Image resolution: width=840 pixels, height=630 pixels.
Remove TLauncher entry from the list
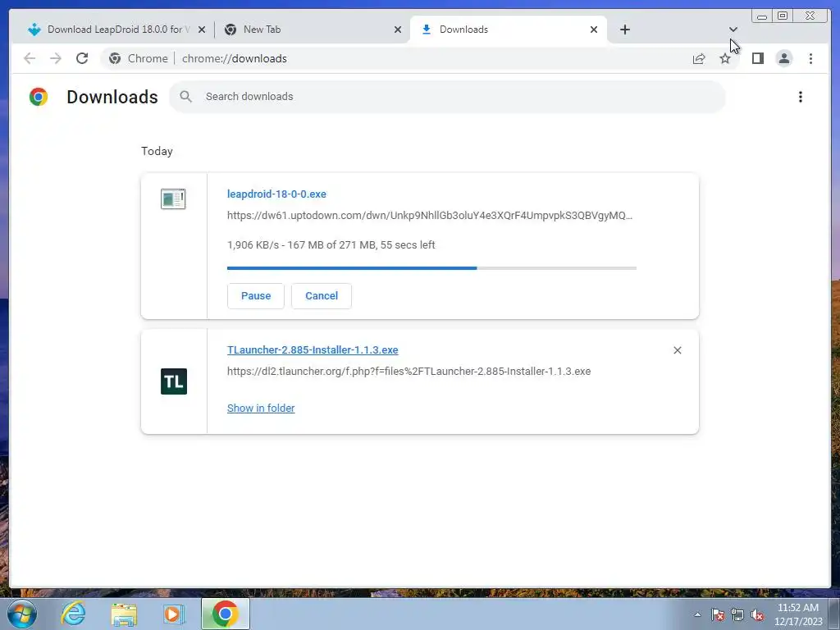677,350
